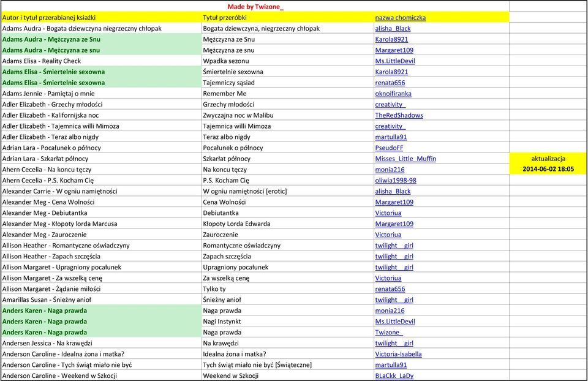This screenshot has height=381, width=588.
Task: Open Ms.LittleDevil link for Nagi Instynkt
Action: pyautogui.click(x=395, y=322)
